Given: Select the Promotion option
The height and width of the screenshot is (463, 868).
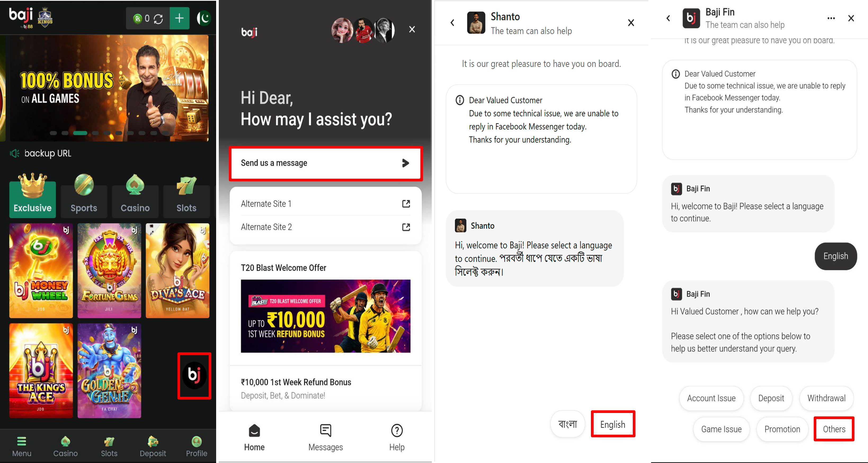Looking at the screenshot, I should [x=782, y=429].
